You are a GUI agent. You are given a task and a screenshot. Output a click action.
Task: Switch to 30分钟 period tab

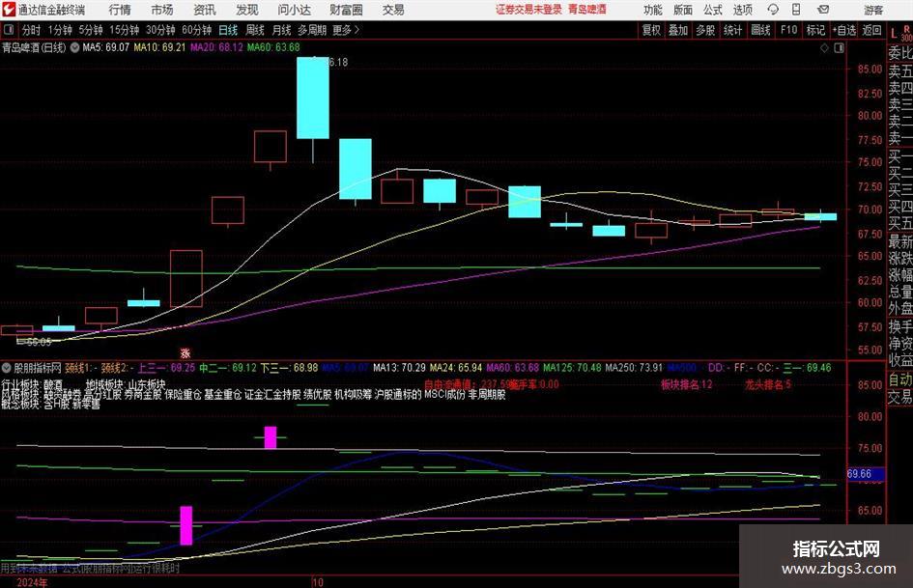(160, 30)
